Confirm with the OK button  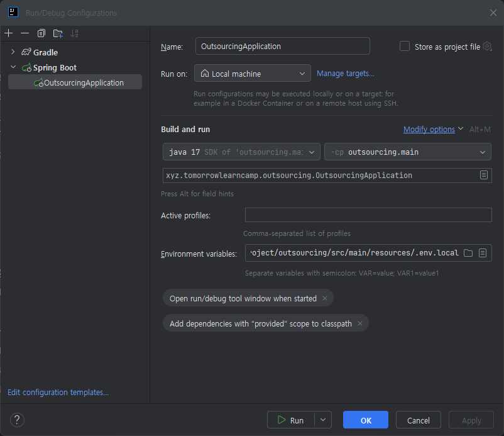(366, 420)
